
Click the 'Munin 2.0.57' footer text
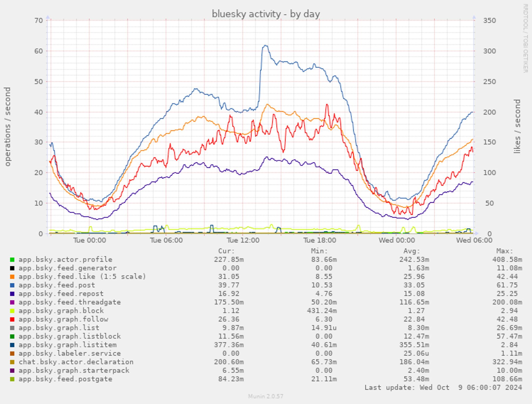pyautogui.click(x=266, y=396)
